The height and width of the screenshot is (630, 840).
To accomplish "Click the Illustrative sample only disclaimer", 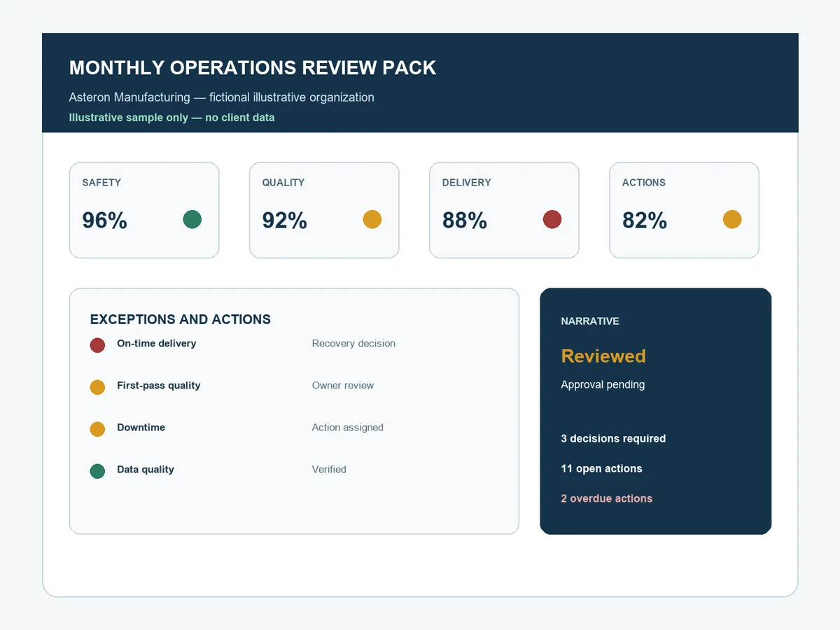I will (171, 118).
